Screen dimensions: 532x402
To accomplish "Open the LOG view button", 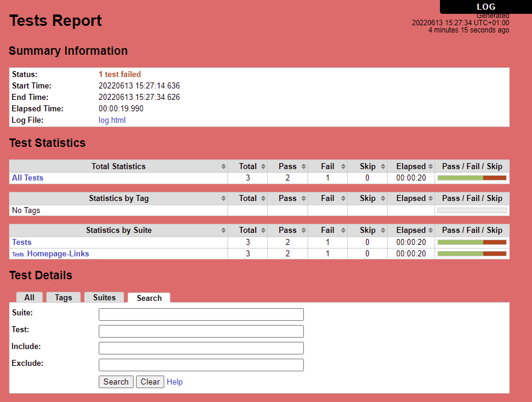I will pyautogui.click(x=486, y=7).
